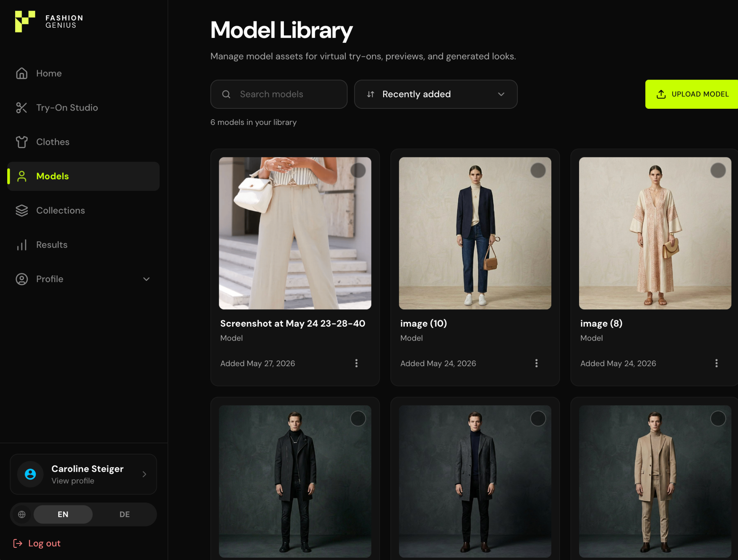
Task: Open the kaftan dress model thumbnail
Action: (655, 233)
